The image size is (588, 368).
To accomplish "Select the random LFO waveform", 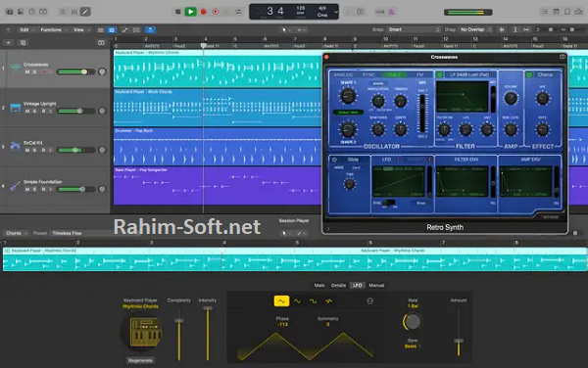I will point(329,301).
